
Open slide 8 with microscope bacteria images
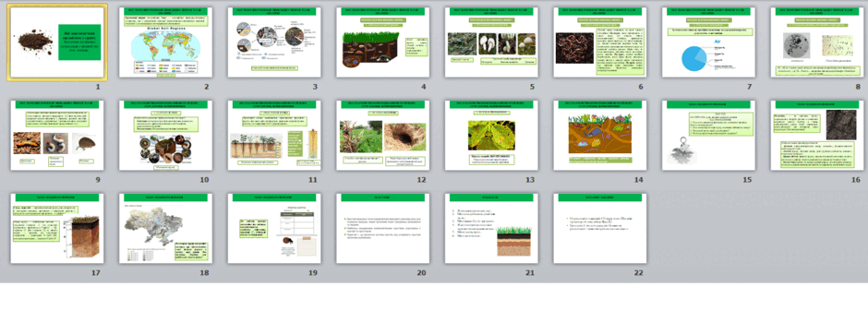816,42
